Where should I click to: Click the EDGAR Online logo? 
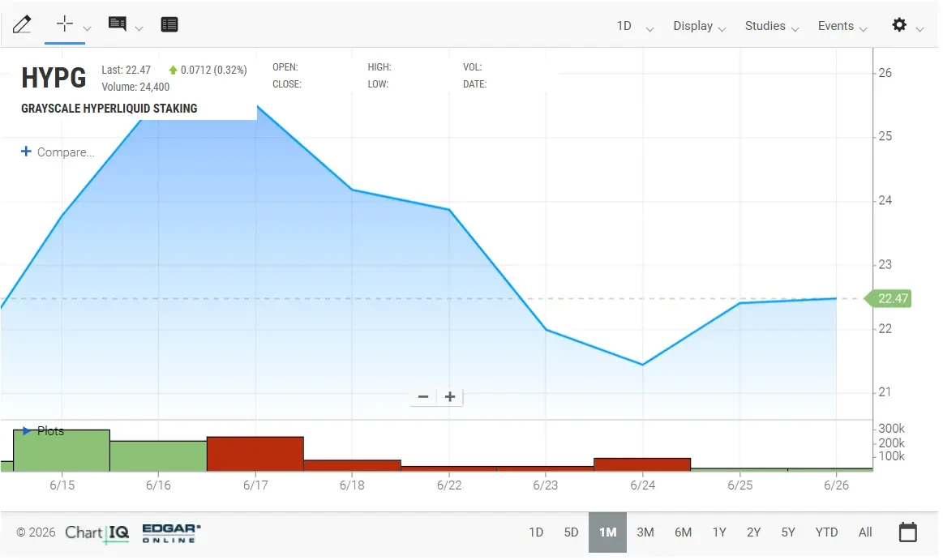[x=171, y=533]
